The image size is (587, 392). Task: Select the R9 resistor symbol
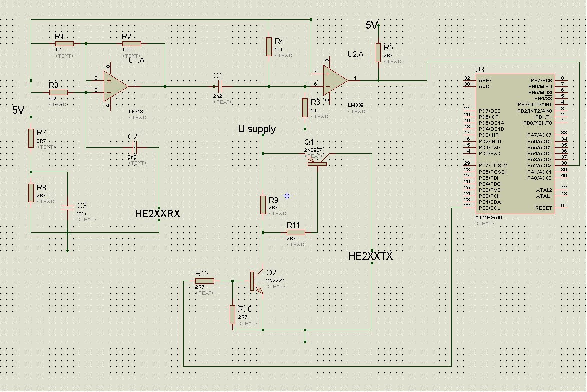point(263,205)
